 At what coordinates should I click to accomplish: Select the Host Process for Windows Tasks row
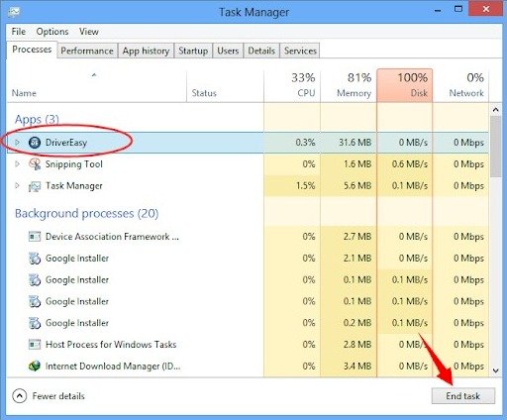coord(248,345)
